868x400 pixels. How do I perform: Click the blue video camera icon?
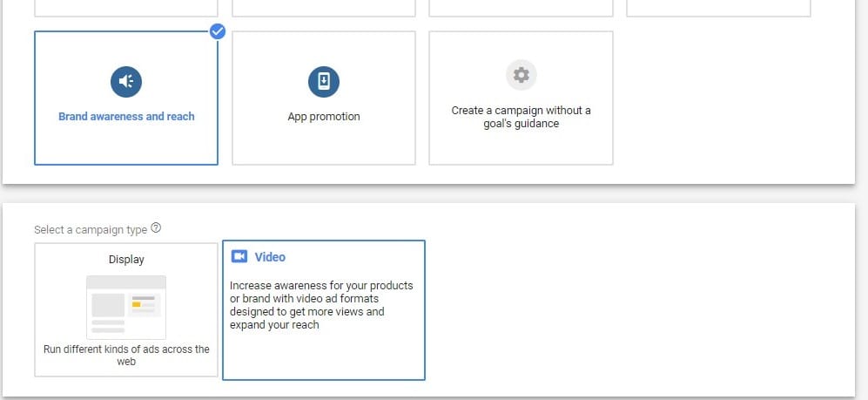tap(239, 257)
